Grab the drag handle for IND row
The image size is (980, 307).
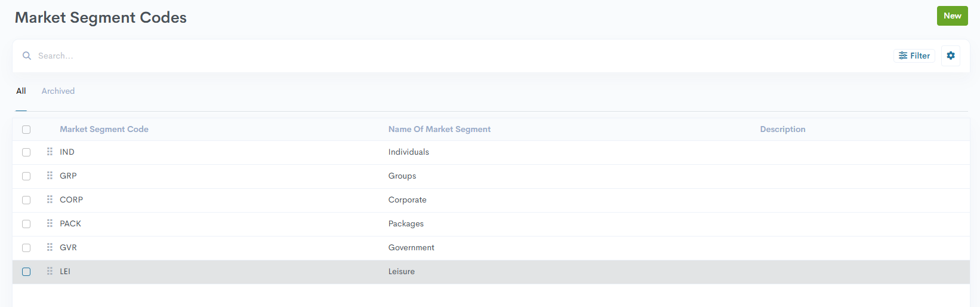pyautogui.click(x=50, y=152)
